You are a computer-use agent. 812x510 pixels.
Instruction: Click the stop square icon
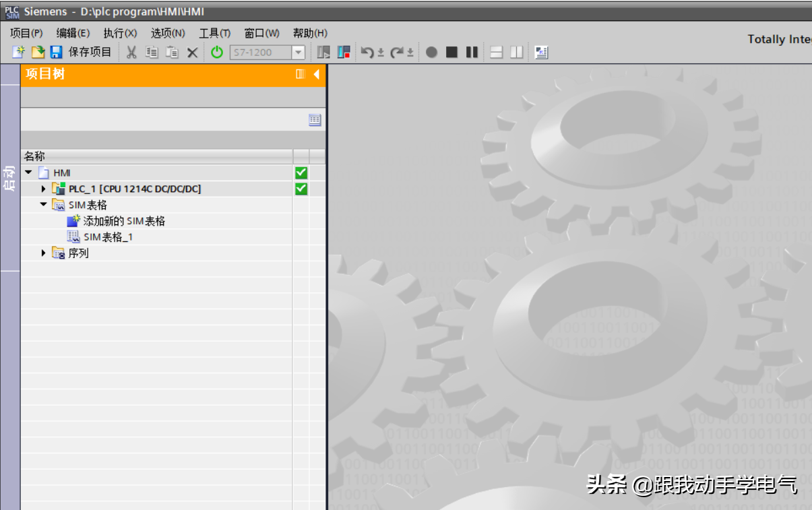(x=451, y=52)
